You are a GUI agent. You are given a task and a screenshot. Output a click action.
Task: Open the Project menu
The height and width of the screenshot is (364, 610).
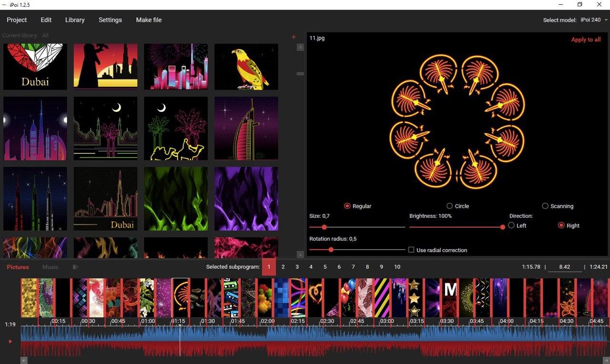17,20
